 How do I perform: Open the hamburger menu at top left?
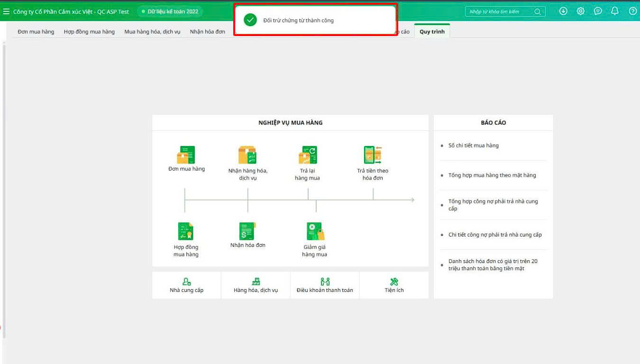[6, 11]
